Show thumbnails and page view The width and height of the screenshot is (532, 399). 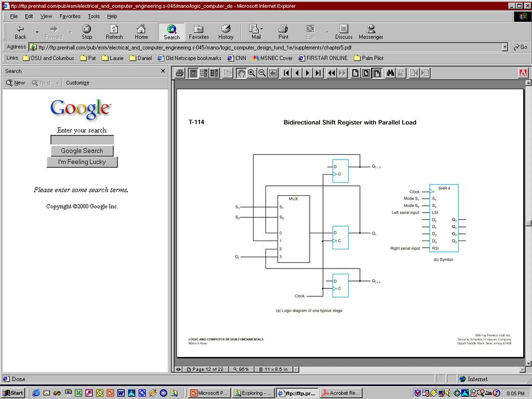pyautogui.click(x=215, y=73)
